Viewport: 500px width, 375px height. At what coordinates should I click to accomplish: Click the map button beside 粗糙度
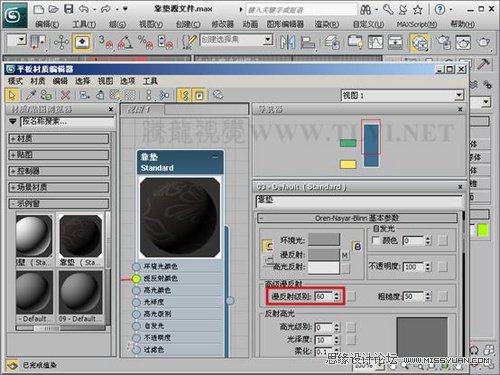coord(443,296)
